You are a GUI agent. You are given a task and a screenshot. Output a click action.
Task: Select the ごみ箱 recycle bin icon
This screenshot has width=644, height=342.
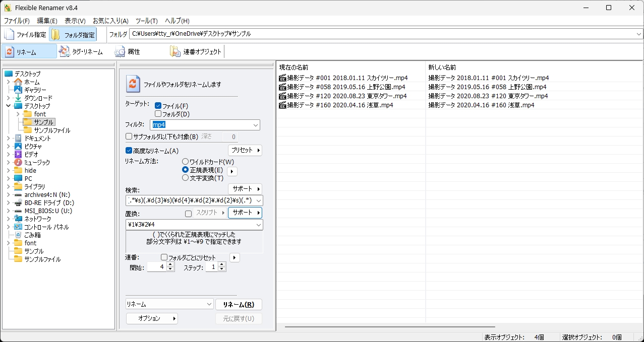(18, 235)
